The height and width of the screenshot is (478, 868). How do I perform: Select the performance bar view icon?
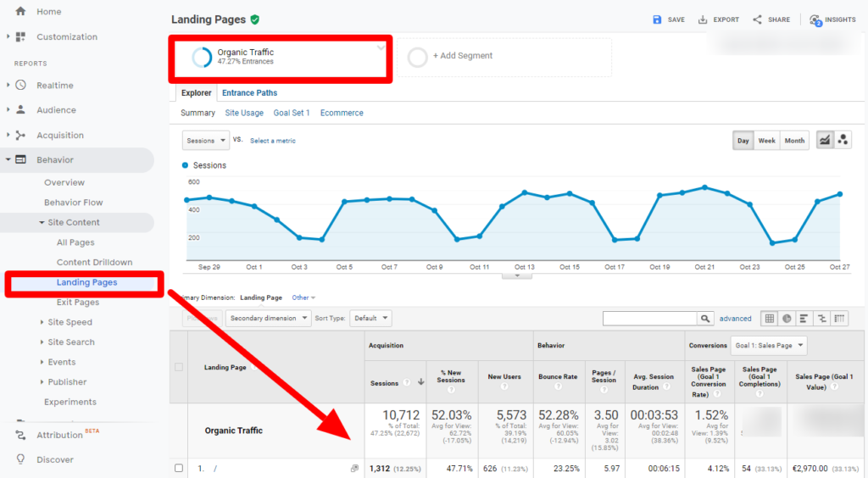point(804,318)
